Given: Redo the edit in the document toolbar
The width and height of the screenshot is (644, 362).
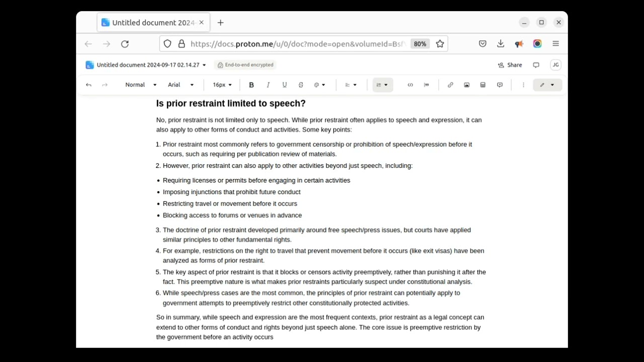Looking at the screenshot, I should coord(105,85).
